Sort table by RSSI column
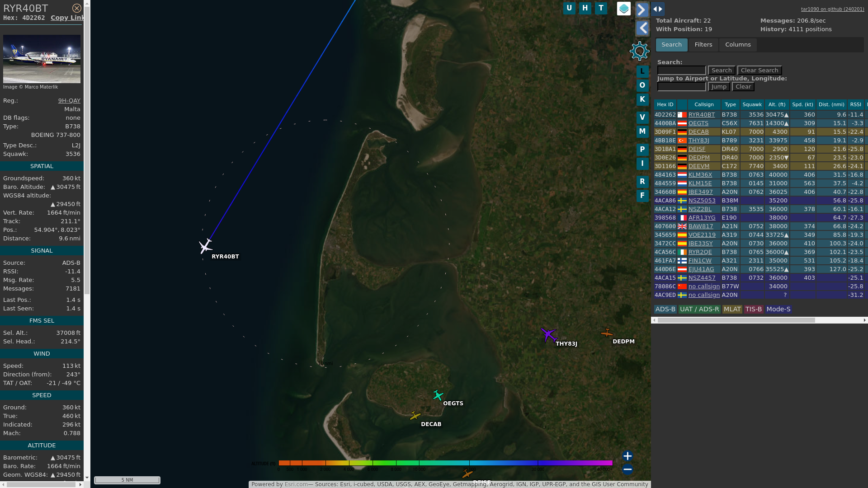868x488 pixels. 856,104
